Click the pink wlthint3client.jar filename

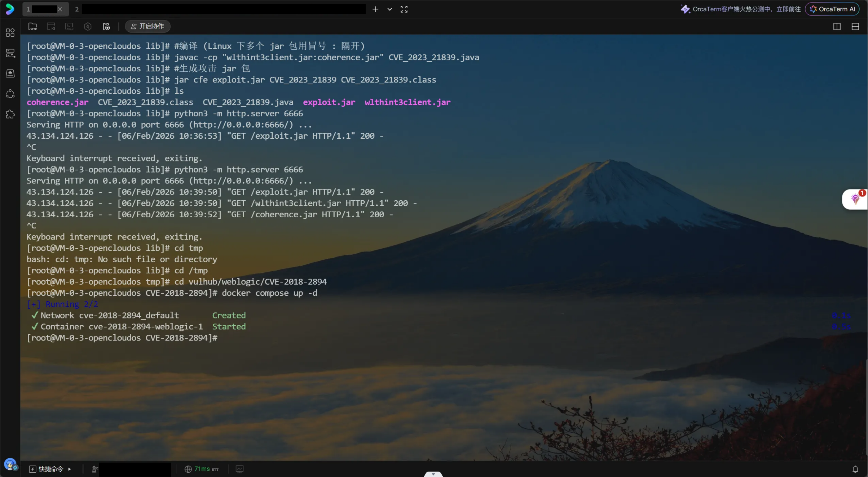click(x=407, y=102)
